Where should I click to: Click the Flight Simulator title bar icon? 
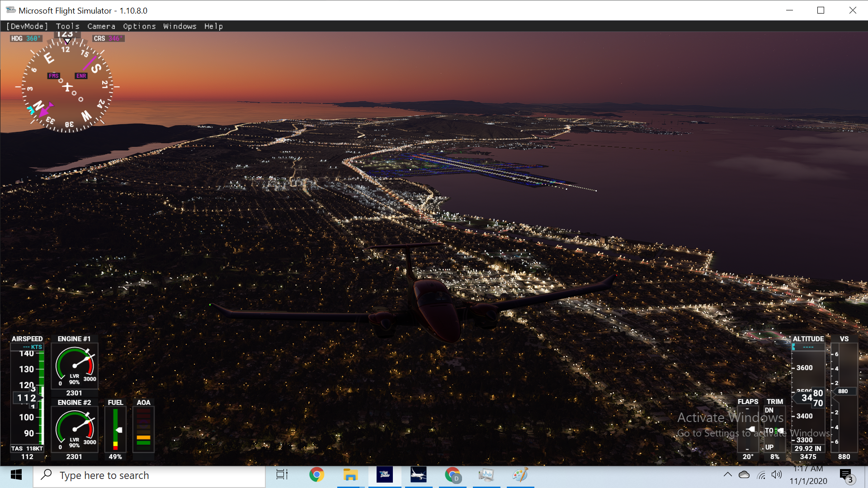10,10
